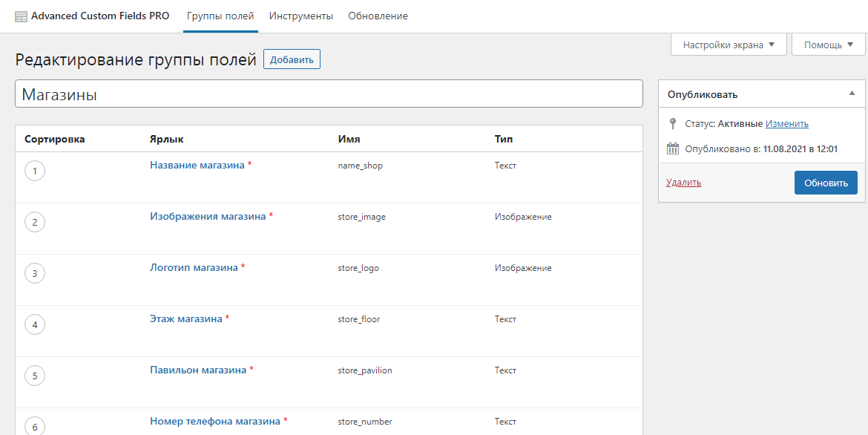Click the Опубликовать panel title
Viewport: 868px width, 435px height.
tap(703, 94)
